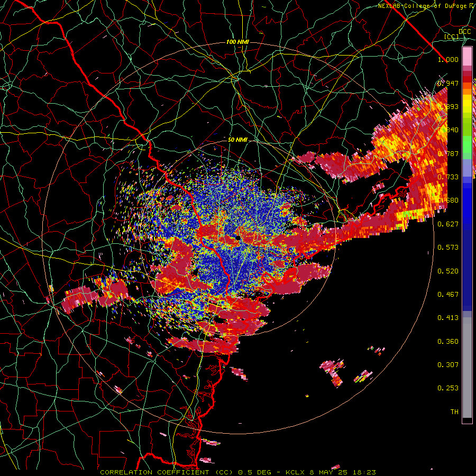Click the 0.947 scale value
The width and height of the screenshot is (476, 476).
tap(448, 83)
